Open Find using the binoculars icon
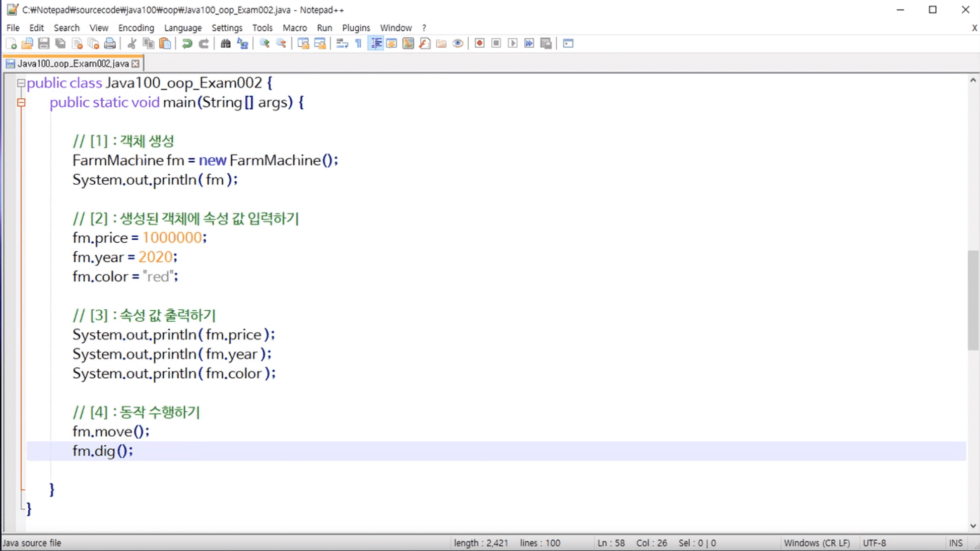 click(x=226, y=44)
